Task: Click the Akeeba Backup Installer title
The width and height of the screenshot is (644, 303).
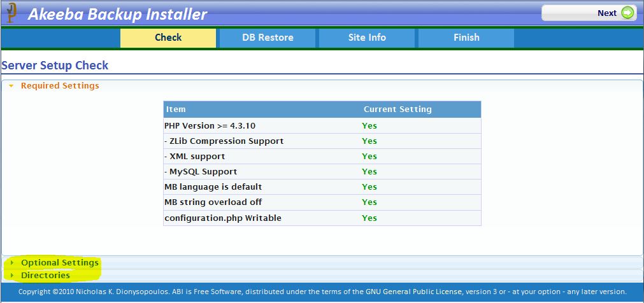Action: 117,15
